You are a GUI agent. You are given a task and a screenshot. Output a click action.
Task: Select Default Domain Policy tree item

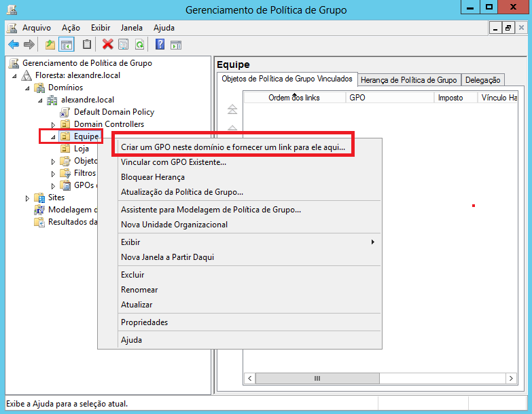114,112
